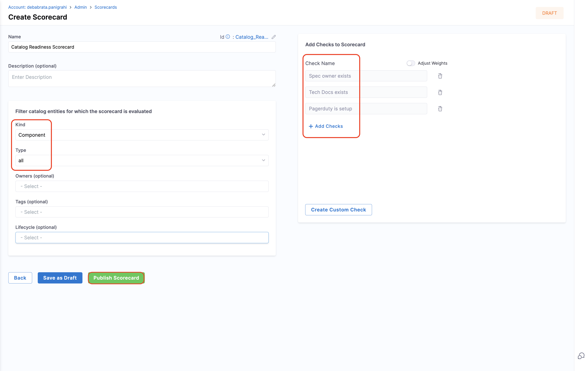588x371 pixels.
Task: Click Save as Draft
Action: pos(60,278)
